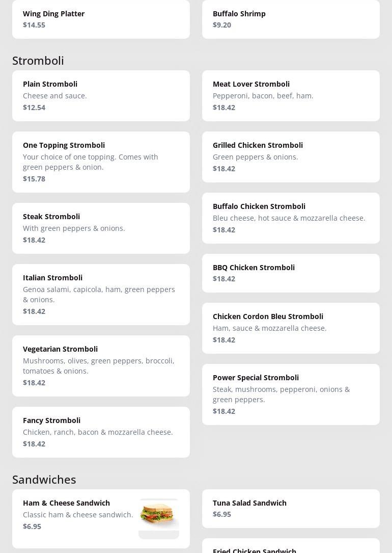Open the One Topping Stromboli item
Viewport: 392px width, 553px height.
[x=101, y=162]
